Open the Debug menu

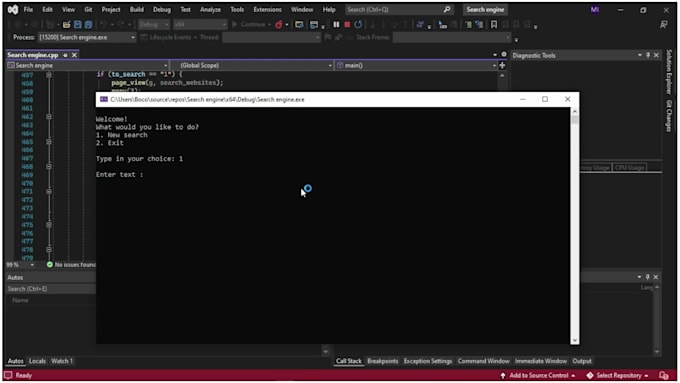pyautogui.click(x=162, y=10)
